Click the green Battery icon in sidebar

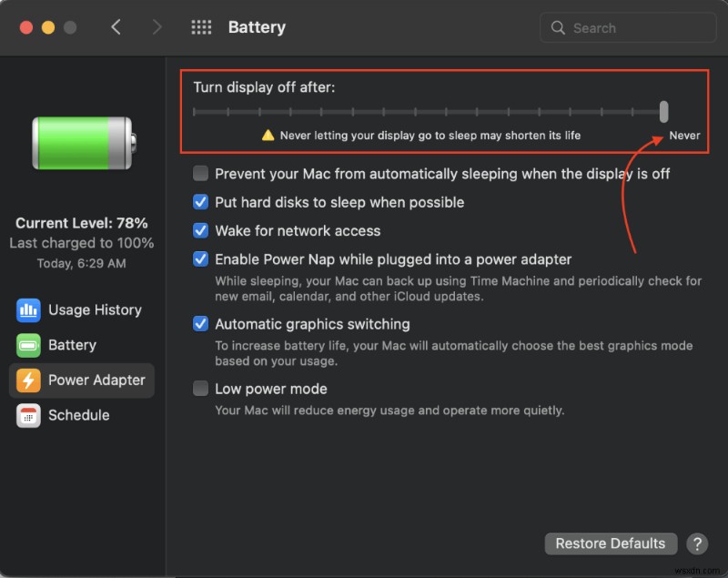click(x=28, y=345)
